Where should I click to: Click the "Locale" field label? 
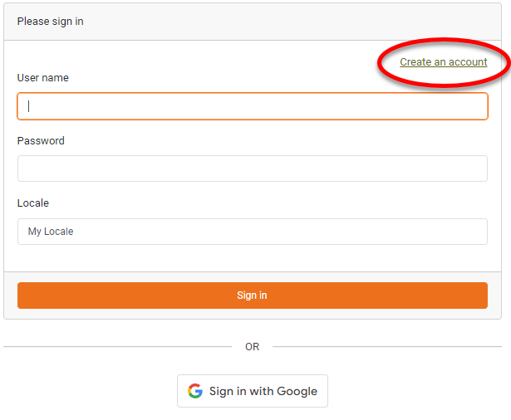tap(33, 203)
